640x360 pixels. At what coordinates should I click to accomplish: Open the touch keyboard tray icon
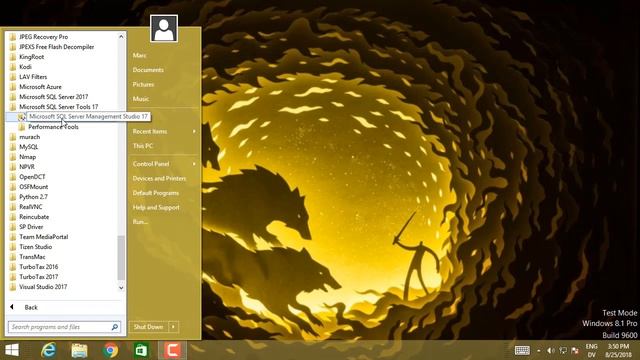point(522,350)
